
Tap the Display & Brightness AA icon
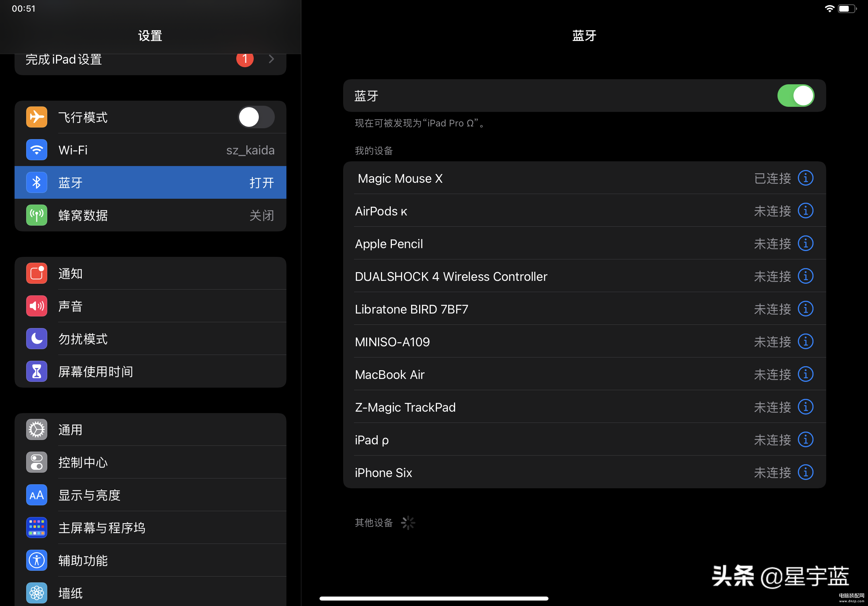coord(37,495)
